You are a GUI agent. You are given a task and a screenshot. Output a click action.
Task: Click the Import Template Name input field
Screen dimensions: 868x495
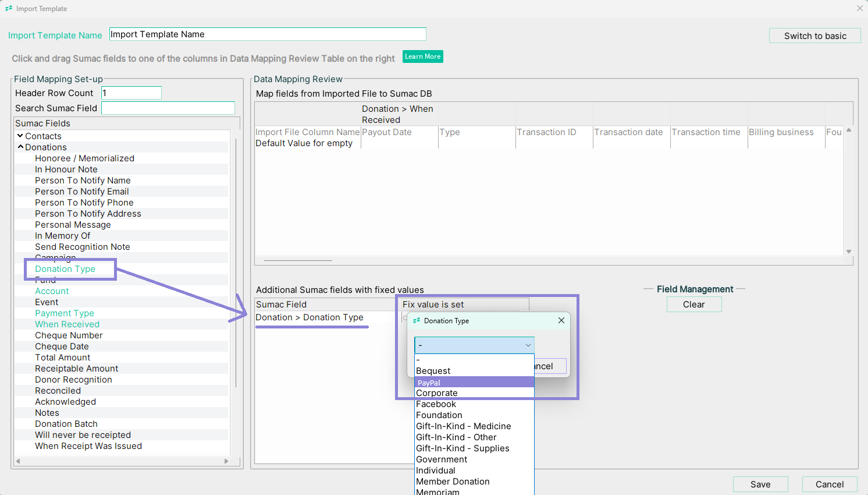point(268,34)
